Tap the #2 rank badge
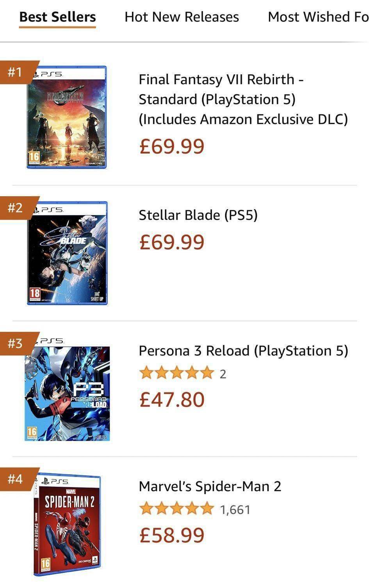Image resolution: width=369 pixels, height=588 pixels. coord(16,208)
